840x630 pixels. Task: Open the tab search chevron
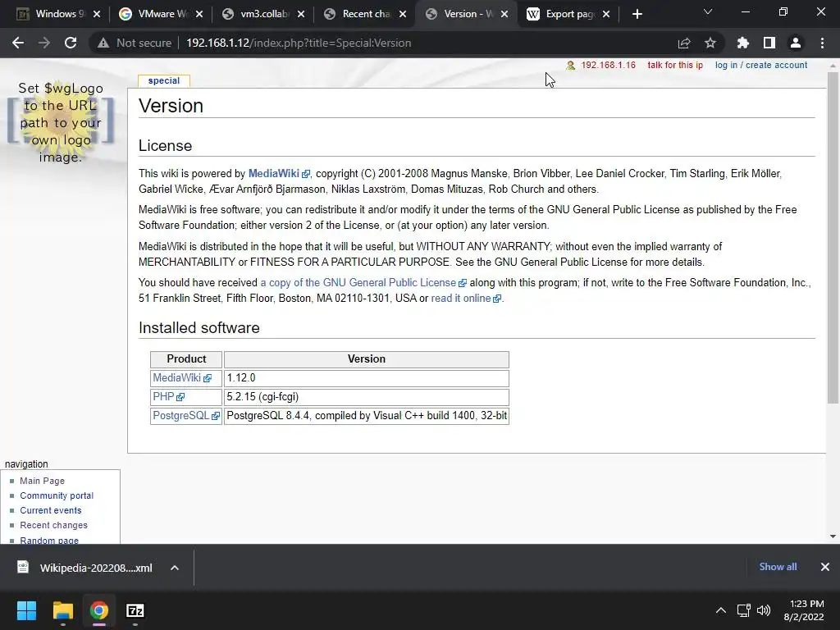coord(708,11)
